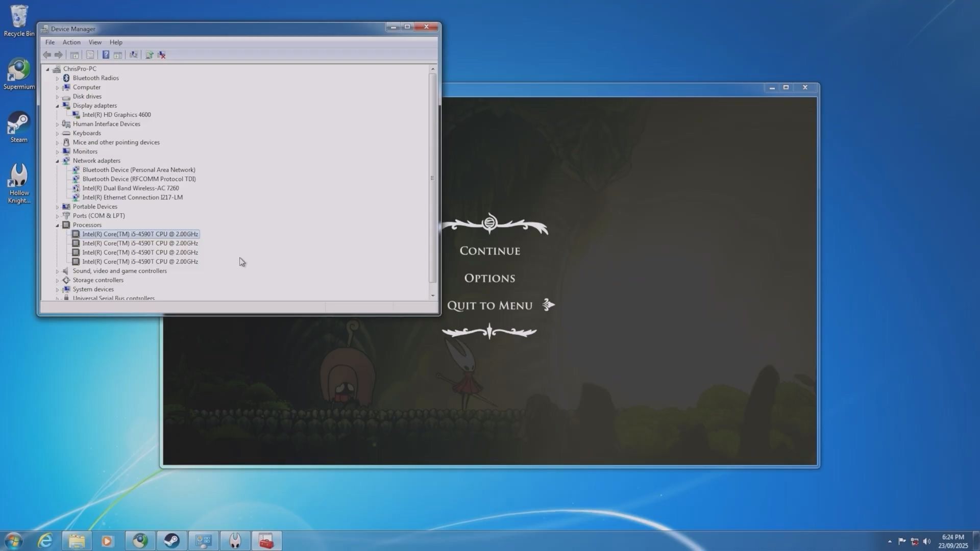Open the File menu
This screenshot has width=980, height=551.
[x=50, y=42]
